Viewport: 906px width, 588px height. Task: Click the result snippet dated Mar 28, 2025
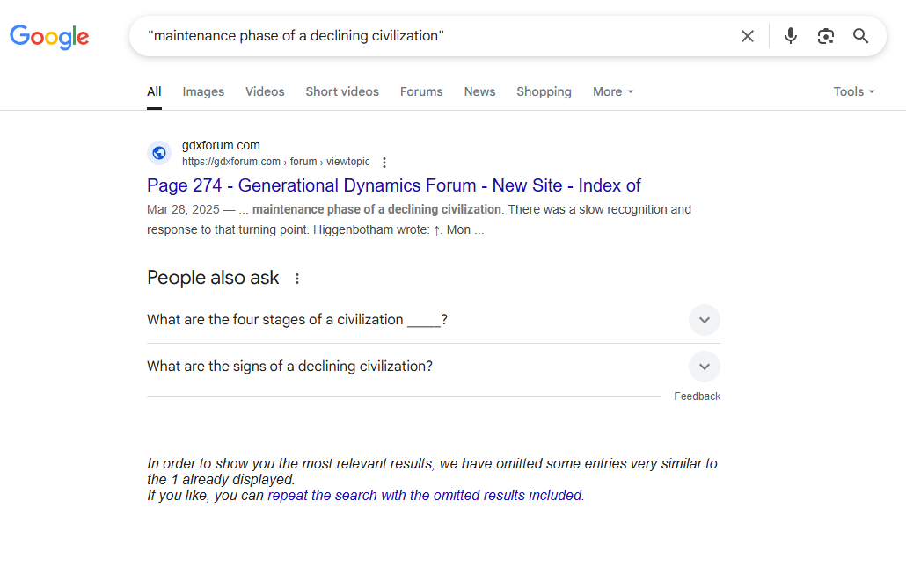tap(419, 220)
